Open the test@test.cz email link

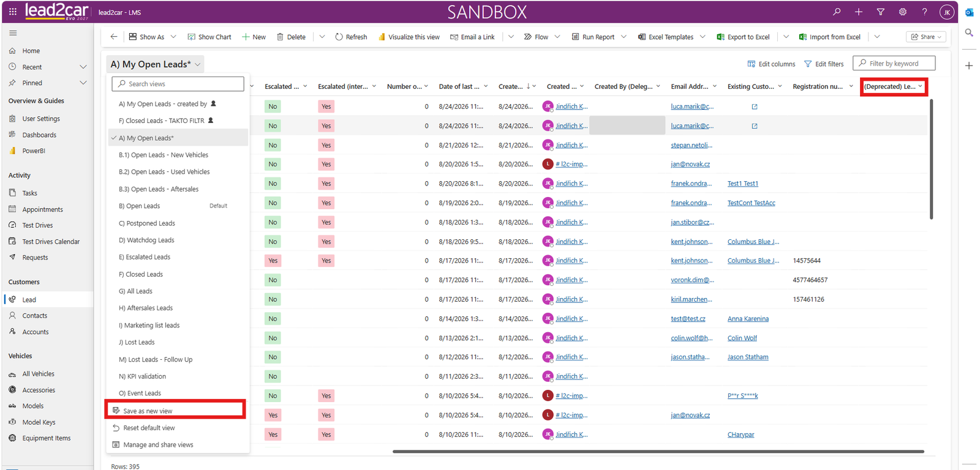[688, 319]
